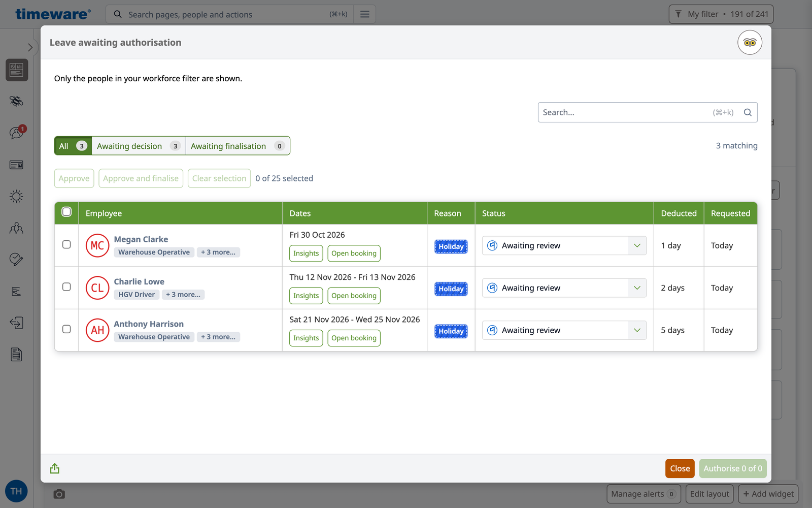Tick Megan Clarke's row checkbox
The image size is (812, 508).
(66, 244)
